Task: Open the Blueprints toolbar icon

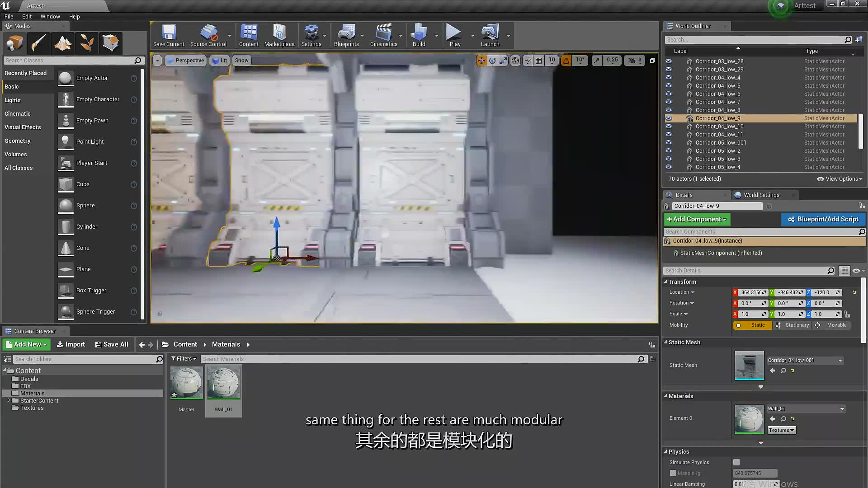Action: pos(346,35)
